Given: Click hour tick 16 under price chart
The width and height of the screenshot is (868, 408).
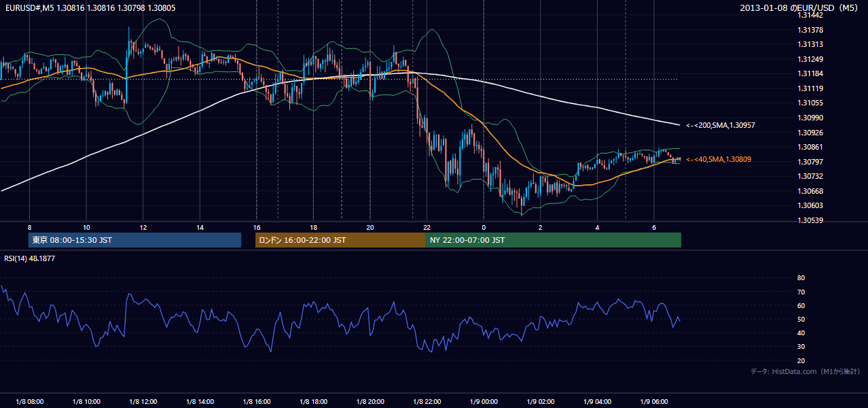Looking at the screenshot, I should pyautogui.click(x=256, y=227).
